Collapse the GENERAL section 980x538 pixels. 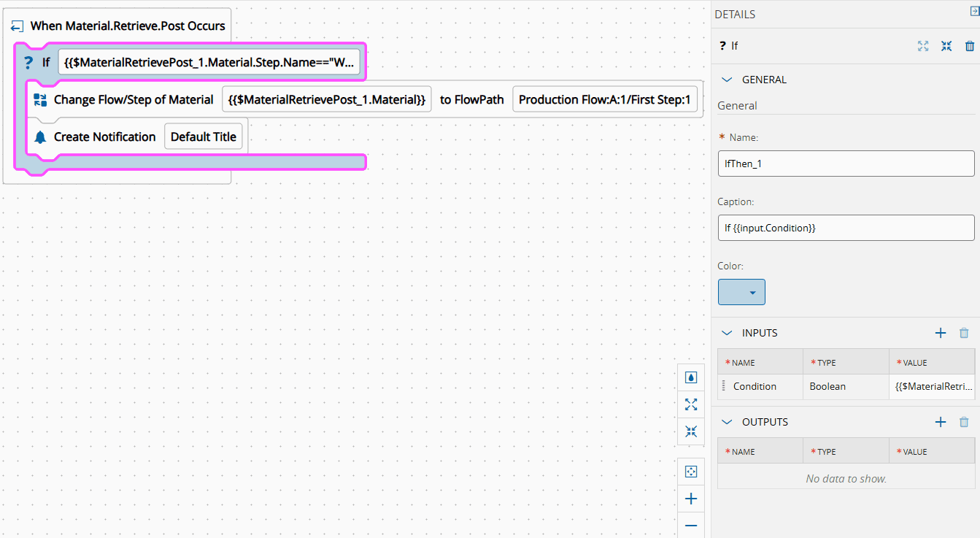727,80
